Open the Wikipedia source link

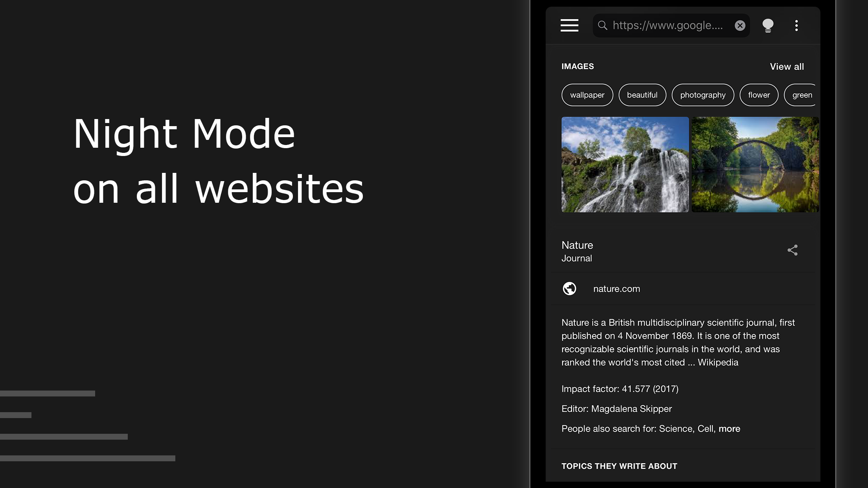718,362
